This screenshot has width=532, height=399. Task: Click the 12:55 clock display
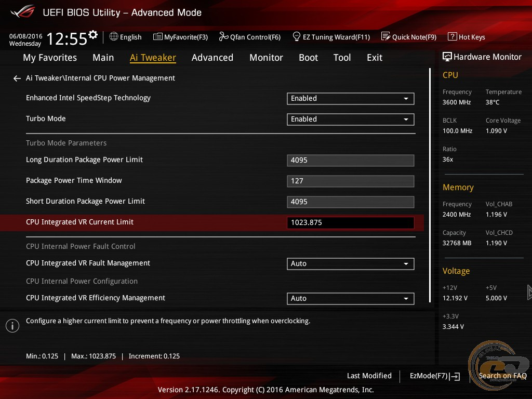pyautogui.click(x=67, y=38)
